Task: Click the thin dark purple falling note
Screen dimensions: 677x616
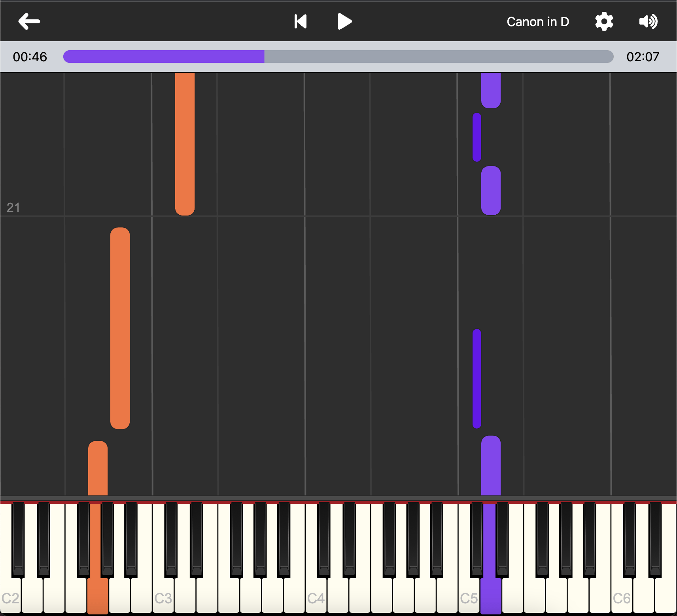Action: 477,378
